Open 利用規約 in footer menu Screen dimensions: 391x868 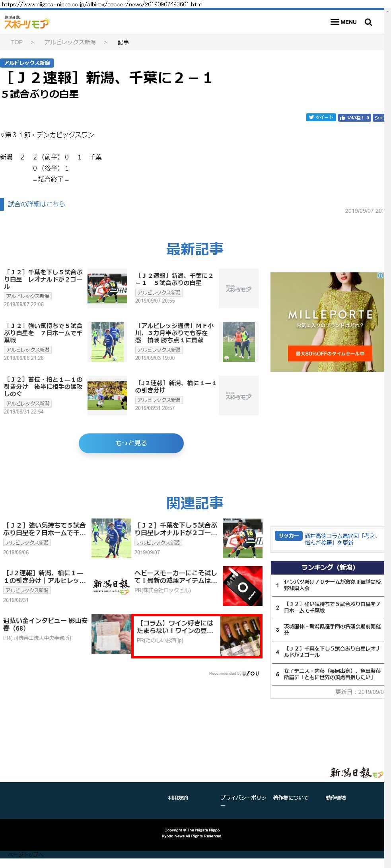tap(178, 798)
